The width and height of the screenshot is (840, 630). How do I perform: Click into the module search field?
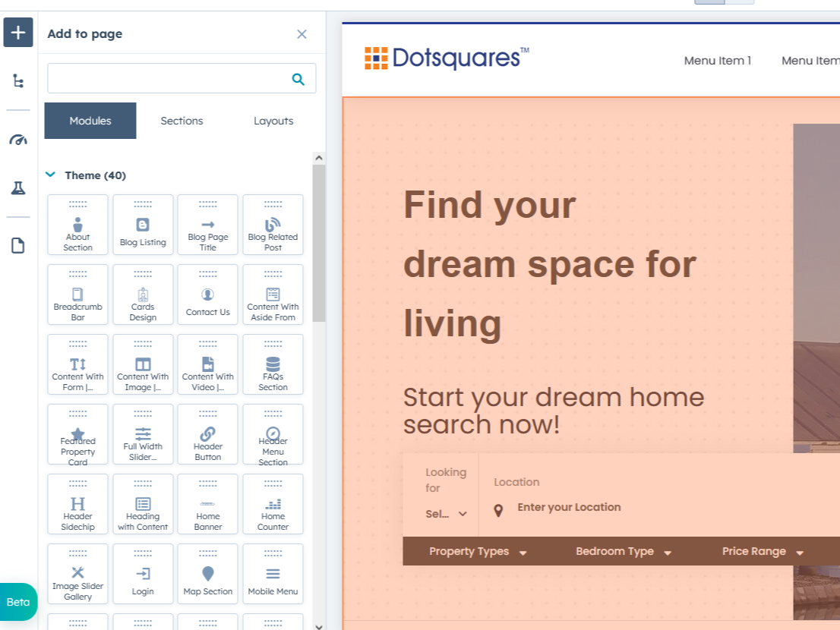182,78
